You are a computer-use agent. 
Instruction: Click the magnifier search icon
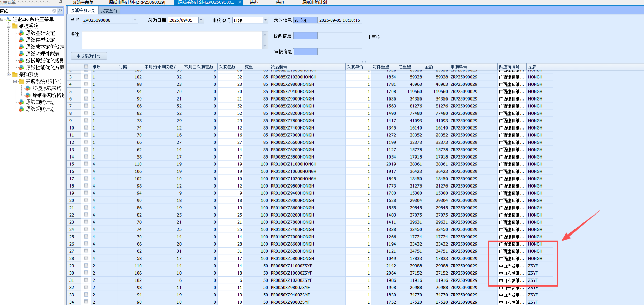click(60, 11)
